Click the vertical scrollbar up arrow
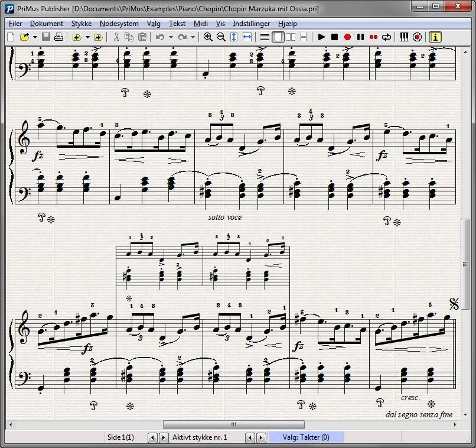The height and width of the screenshot is (448, 476). (465, 52)
